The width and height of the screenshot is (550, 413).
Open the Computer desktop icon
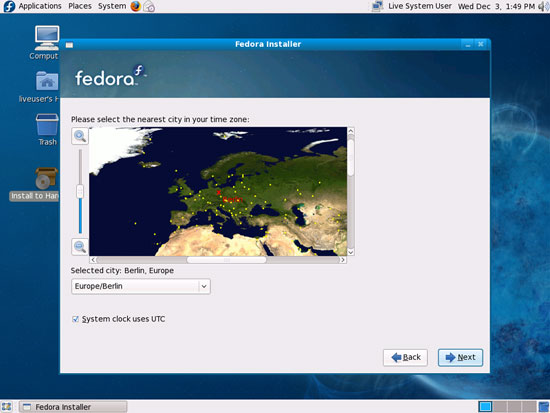coord(47,38)
